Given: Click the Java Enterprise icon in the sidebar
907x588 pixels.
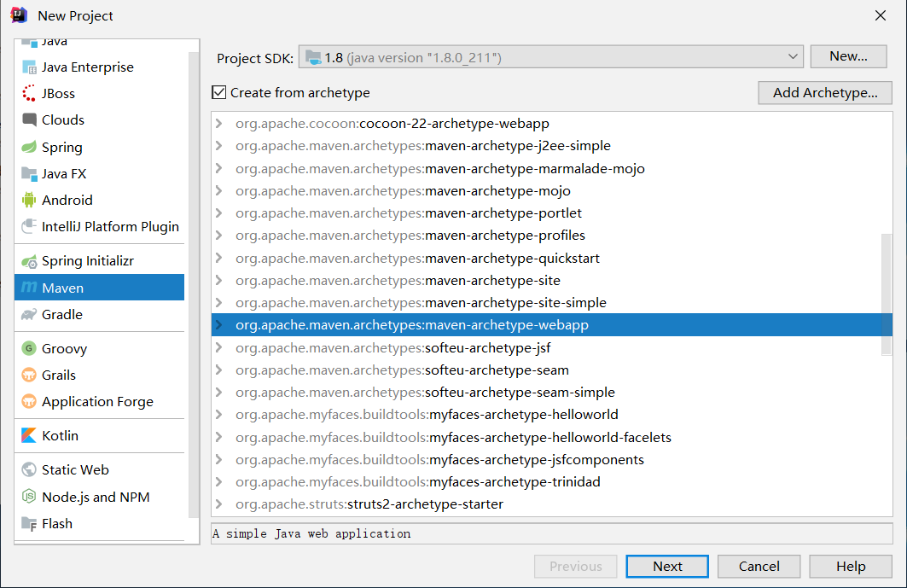Looking at the screenshot, I should tap(29, 67).
